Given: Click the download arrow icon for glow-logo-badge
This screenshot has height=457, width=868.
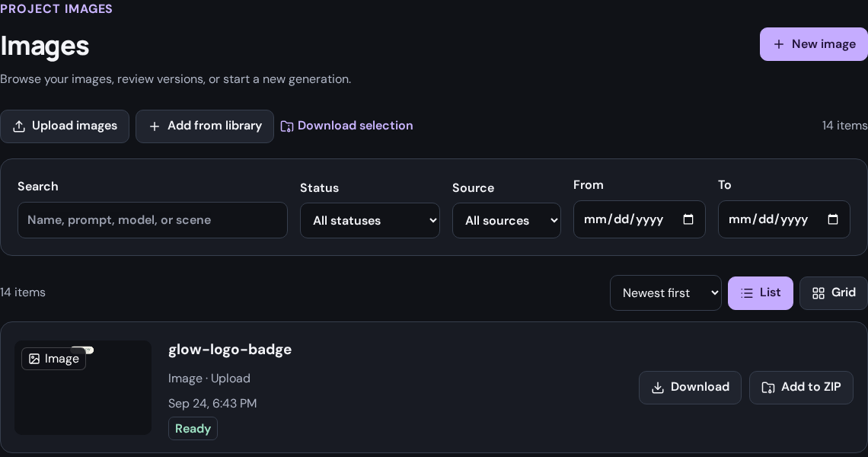Looking at the screenshot, I should point(658,388).
